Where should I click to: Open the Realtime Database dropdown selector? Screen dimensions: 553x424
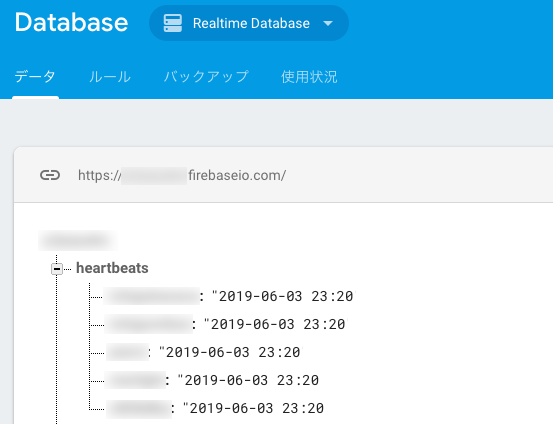(249, 23)
